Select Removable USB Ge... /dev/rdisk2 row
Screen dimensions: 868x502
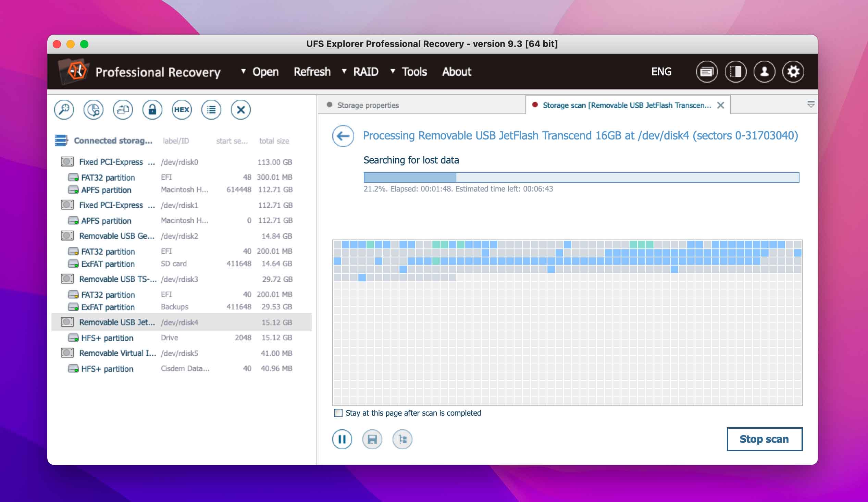pyautogui.click(x=181, y=236)
